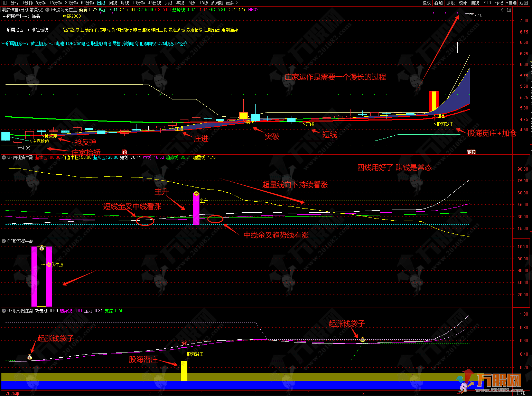Open F10 company info
Viewport: 532px width, 396px height.
(487, 3)
